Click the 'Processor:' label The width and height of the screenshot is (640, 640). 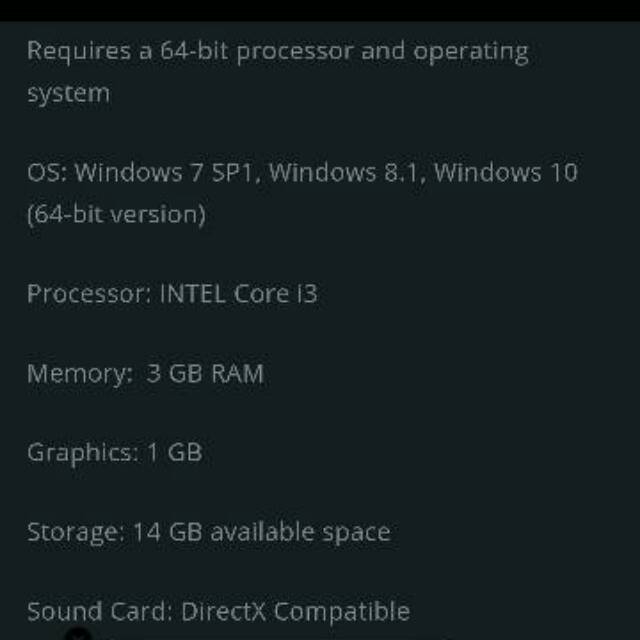click(88, 294)
